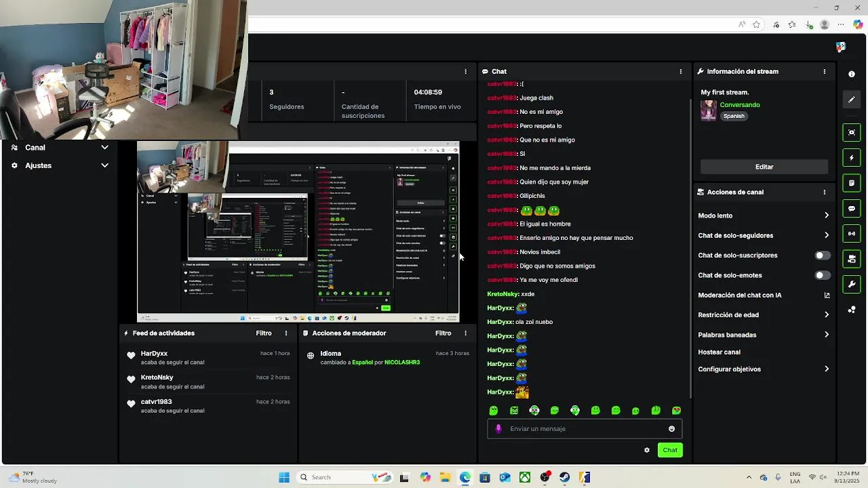Open the stats panel three-dot menu
The width and height of the screenshot is (868, 488).
point(465,71)
